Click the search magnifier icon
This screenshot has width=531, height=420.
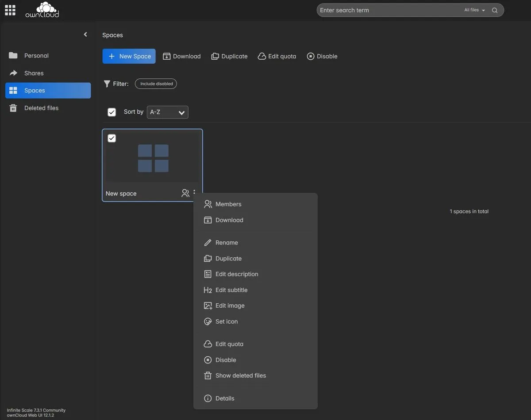pyautogui.click(x=494, y=10)
